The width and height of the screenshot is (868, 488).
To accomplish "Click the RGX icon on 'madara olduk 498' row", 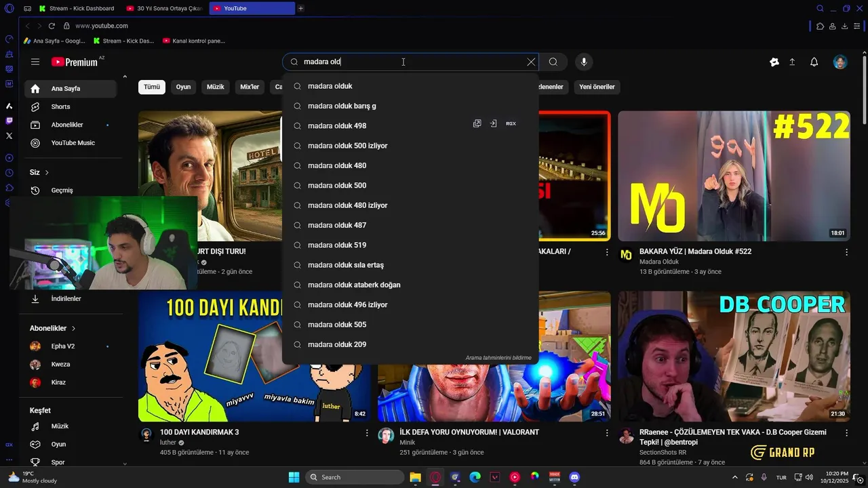I will 511,124.
